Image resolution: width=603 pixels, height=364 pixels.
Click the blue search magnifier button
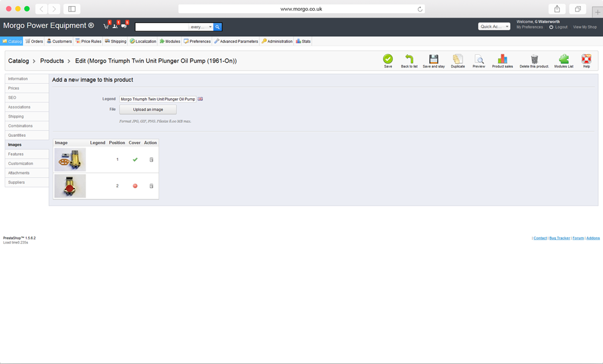[x=218, y=27]
